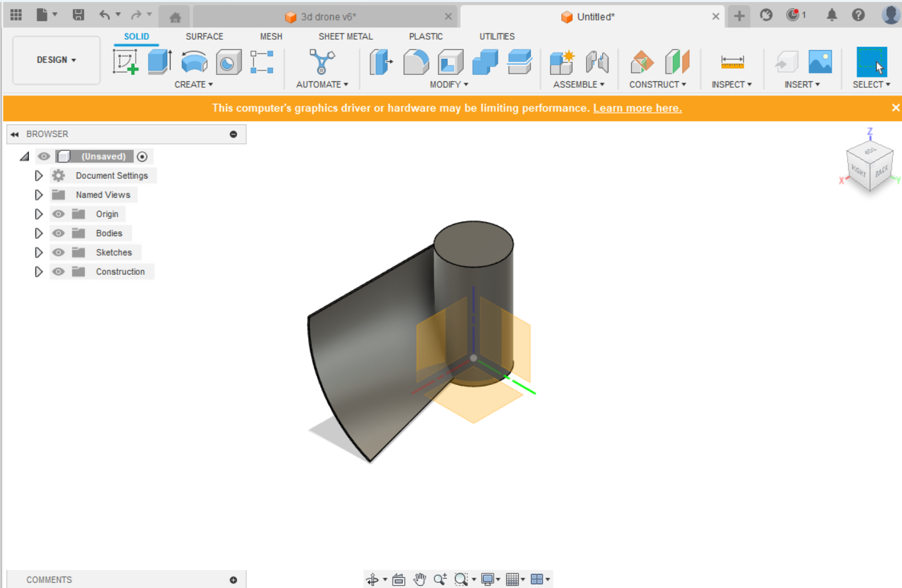Hide the Origin folder
This screenshot has width=902, height=588.
tap(58, 213)
